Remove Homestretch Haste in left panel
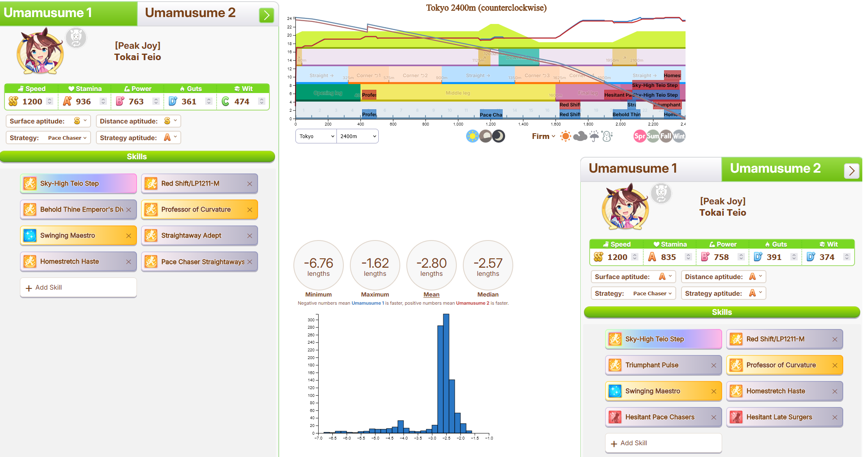868x457 pixels. pos(128,262)
